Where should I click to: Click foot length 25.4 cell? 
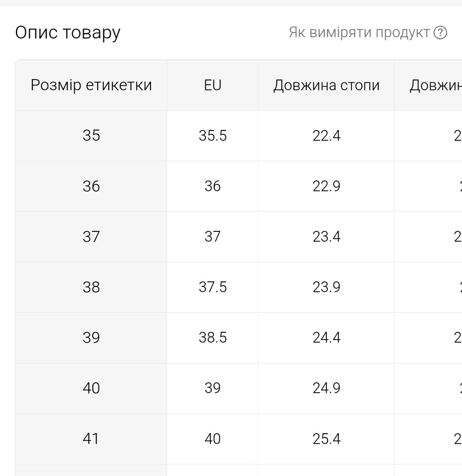click(x=326, y=439)
